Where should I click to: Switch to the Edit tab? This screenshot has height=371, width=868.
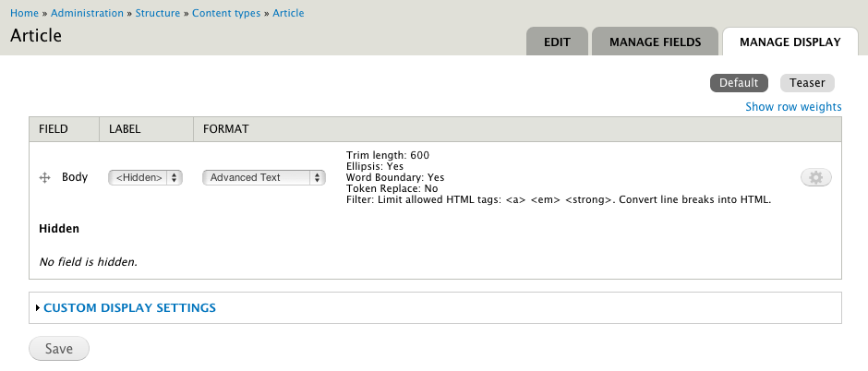pos(557,42)
